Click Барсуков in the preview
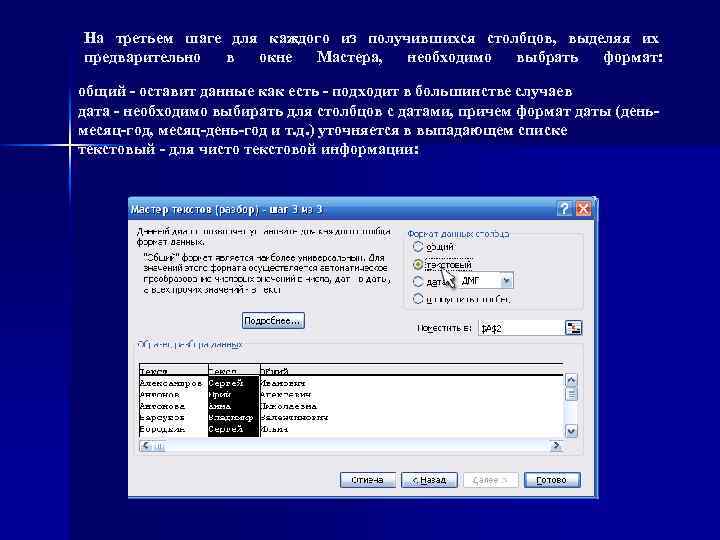 click(x=162, y=418)
